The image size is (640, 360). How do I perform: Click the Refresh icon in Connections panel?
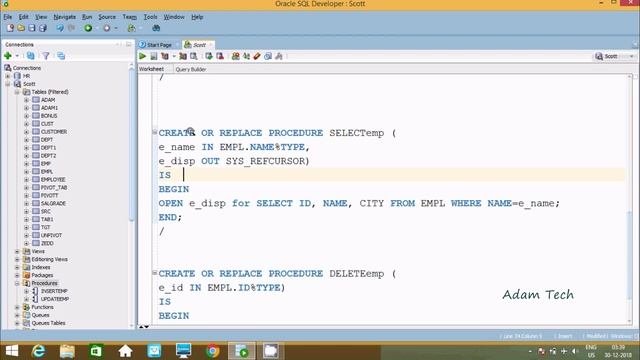(31, 56)
